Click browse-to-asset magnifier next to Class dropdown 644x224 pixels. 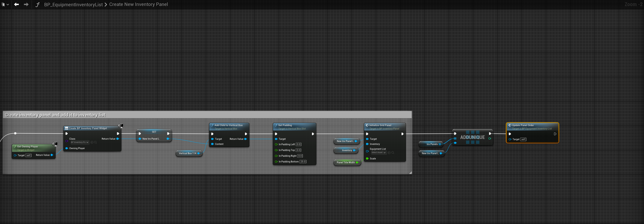(95, 142)
